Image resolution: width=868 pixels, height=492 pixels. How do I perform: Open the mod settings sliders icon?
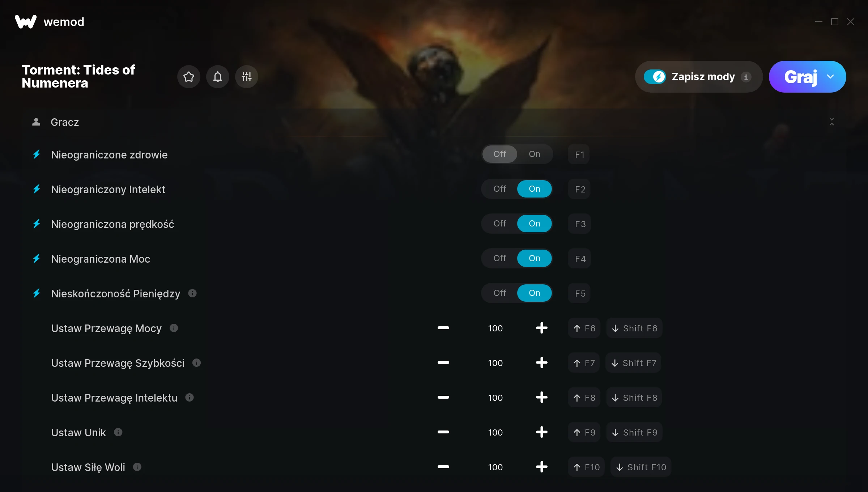[x=246, y=77]
